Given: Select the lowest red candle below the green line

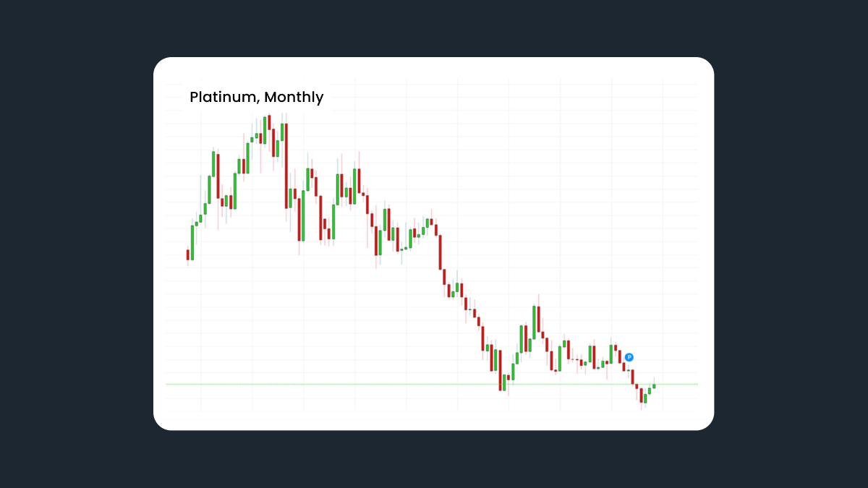Looking at the screenshot, I should (x=641, y=395).
